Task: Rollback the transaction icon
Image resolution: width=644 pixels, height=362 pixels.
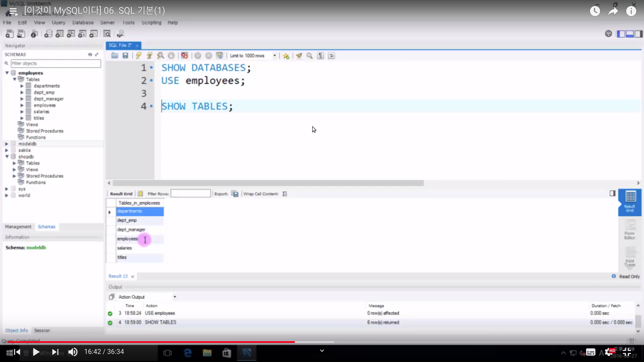Action: point(209,56)
